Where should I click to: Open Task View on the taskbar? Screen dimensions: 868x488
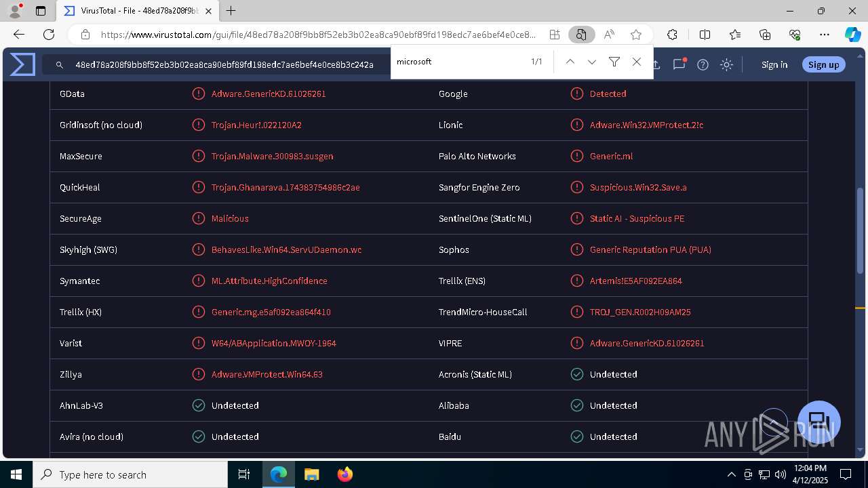(244, 474)
